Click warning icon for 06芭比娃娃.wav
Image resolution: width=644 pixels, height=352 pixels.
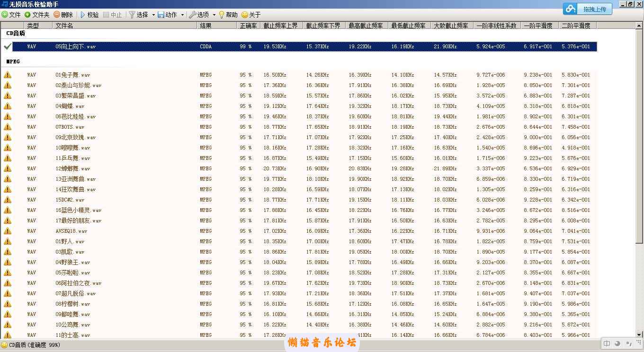(x=7, y=116)
